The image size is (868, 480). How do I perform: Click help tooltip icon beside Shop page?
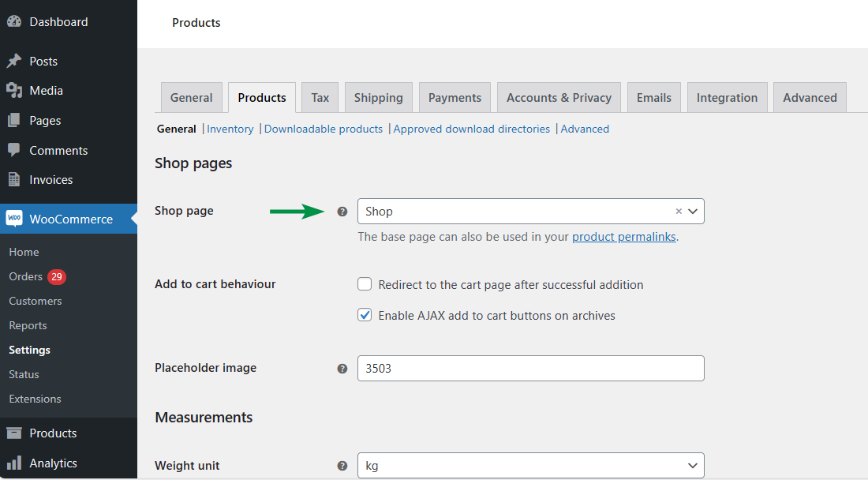[x=342, y=212]
